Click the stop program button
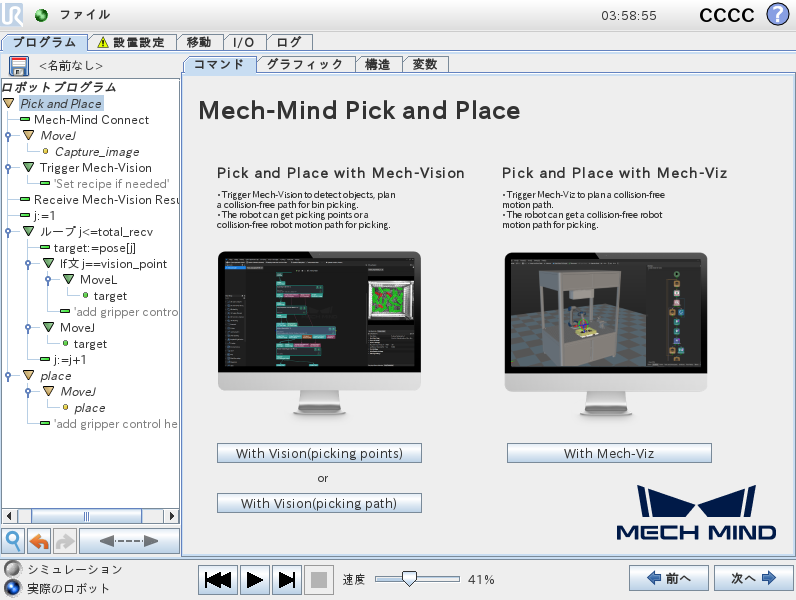This screenshot has height=600, width=796. click(319, 580)
